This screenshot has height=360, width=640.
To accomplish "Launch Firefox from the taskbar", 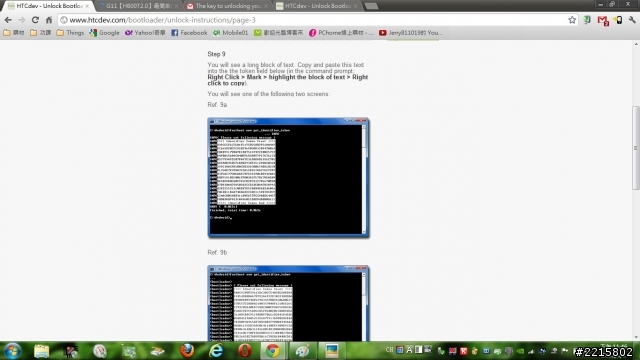I will pyautogui.click(x=187, y=351).
